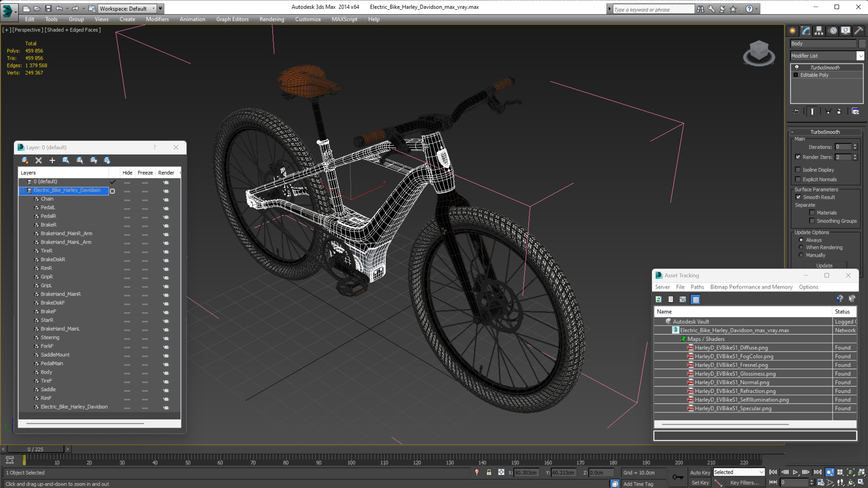Expand Editable Poly sub-objects
This screenshot has width=868, height=488.
pyautogui.click(x=796, y=75)
